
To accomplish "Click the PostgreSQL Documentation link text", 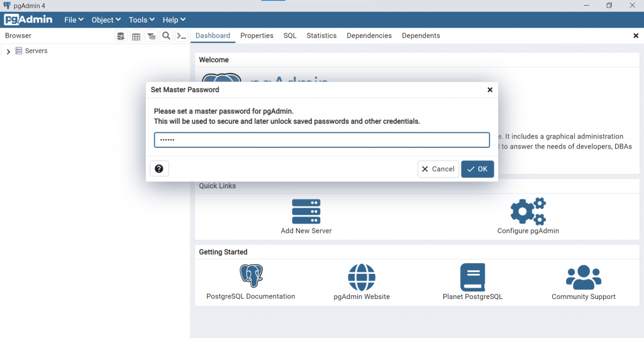I will click(x=250, y=296).
